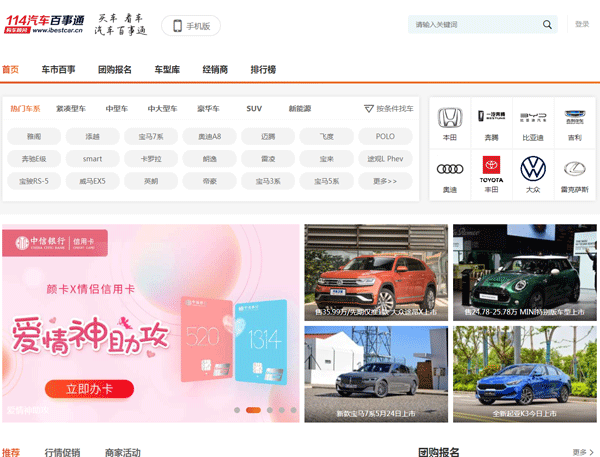Select the last carousel dot indicator
The image size is (600, 457).
tap(293, 410)
